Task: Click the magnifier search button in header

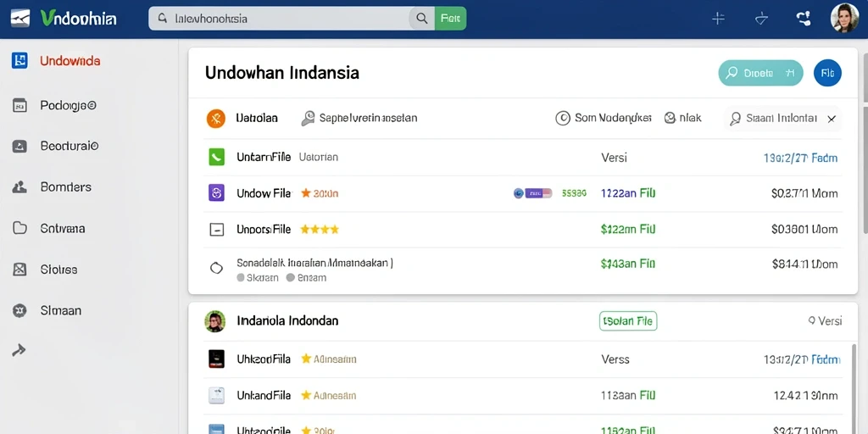Action: [x=422, y=19]
